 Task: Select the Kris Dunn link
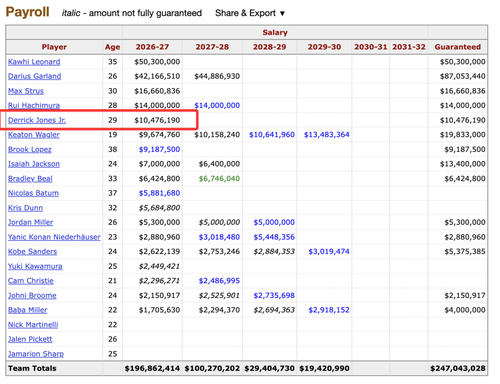25,208
